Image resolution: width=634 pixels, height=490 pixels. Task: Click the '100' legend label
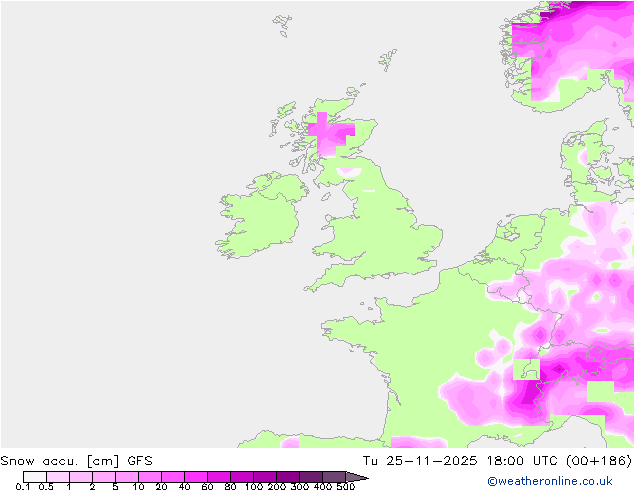[x=254, y=486]
